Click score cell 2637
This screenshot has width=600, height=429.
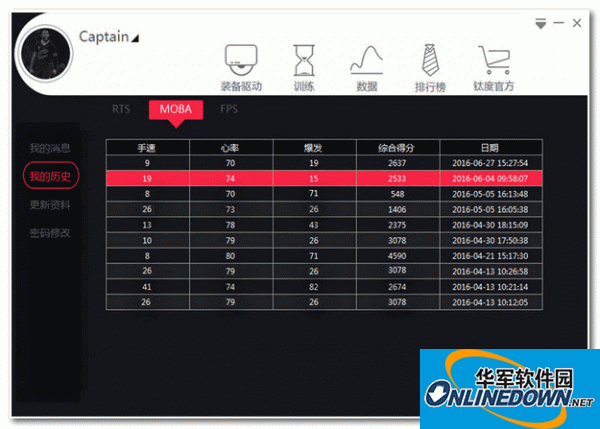(x=398, y=163)
